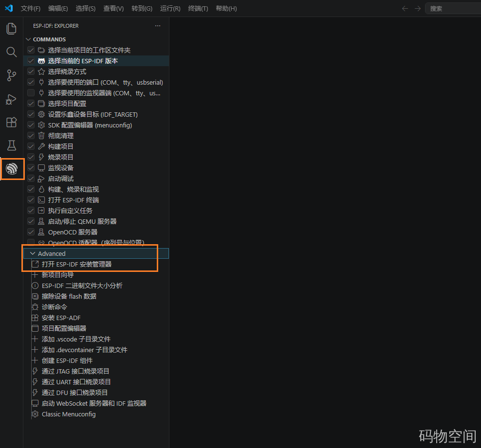Click the trash icon beside 彻底清理
This screenshot has width=481, height=448.
pos(41,136)
